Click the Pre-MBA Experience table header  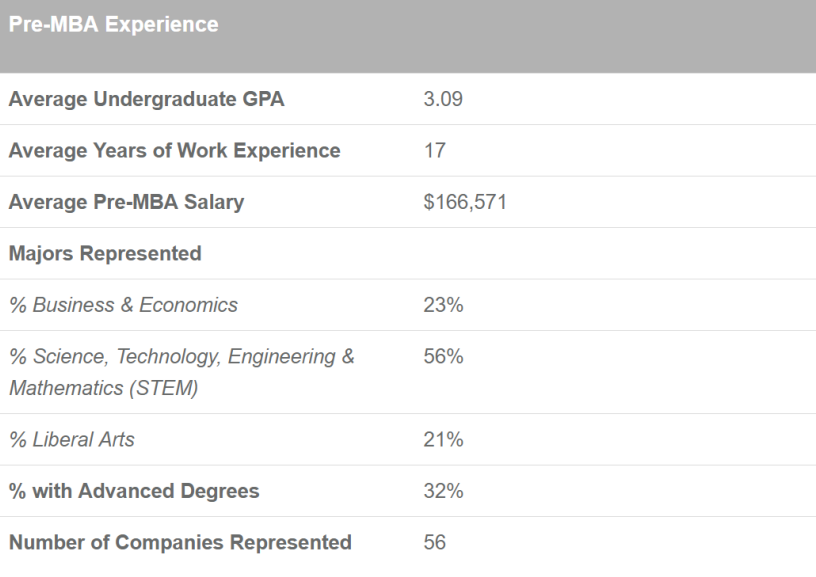[x=113, y=25]
